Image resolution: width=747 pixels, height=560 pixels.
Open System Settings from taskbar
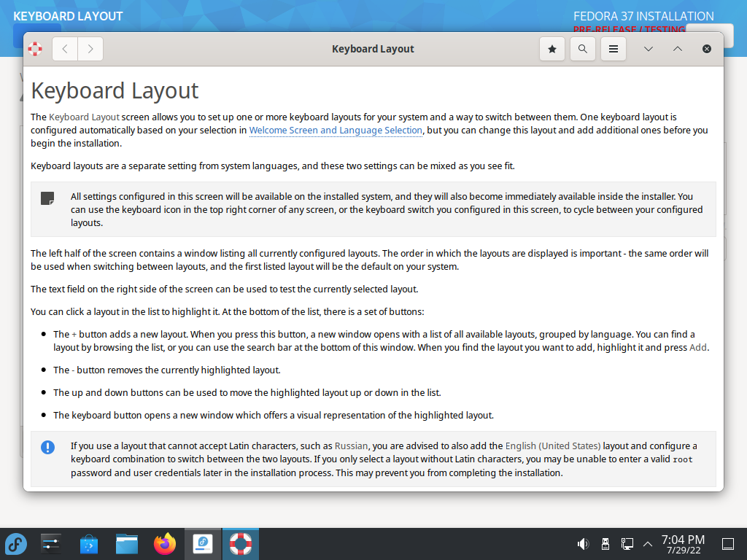50,544
